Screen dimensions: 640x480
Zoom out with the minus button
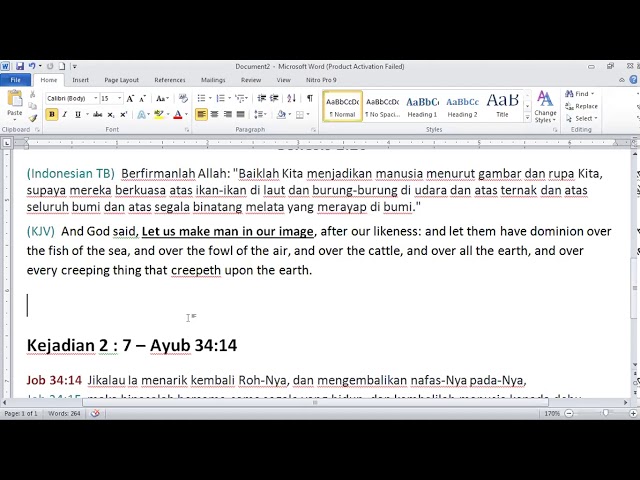click(x=569, y=413)
